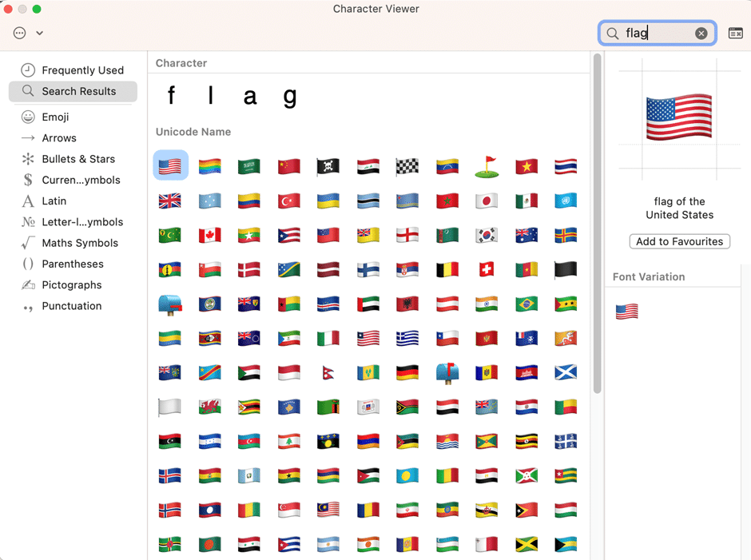Open the Emoji category in the sidebar
The image size is (751, 560).
click(x=55, y=117)
